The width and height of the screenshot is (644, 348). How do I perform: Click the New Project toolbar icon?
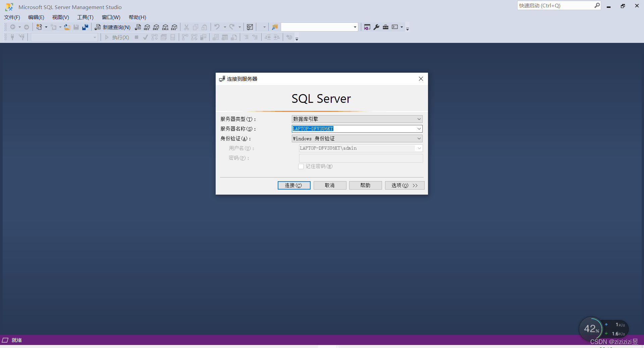pyautogui.click(x=39, y=27)
